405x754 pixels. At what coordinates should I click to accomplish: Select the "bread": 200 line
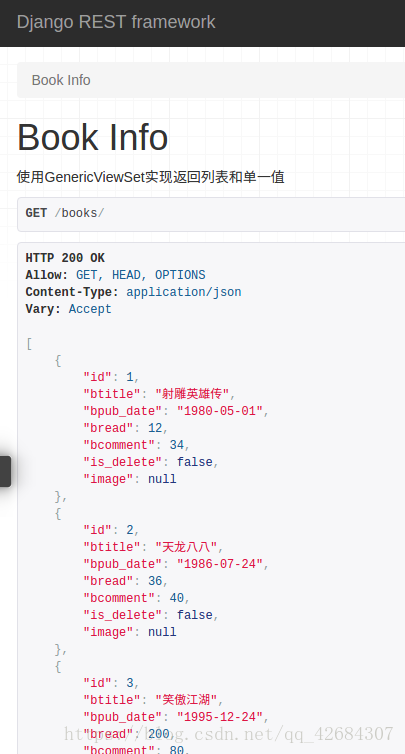pyautogui.click(x=129, y=734)
